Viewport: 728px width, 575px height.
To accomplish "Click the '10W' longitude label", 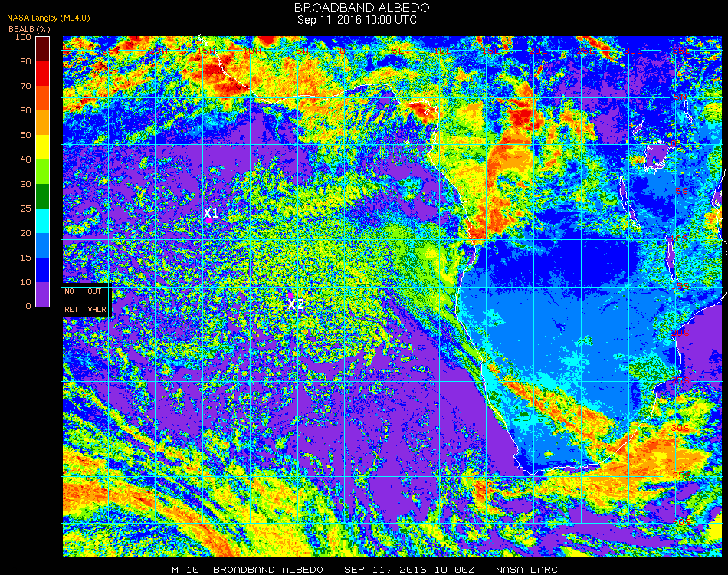I will pyautogui.click(x=253, y=51).
